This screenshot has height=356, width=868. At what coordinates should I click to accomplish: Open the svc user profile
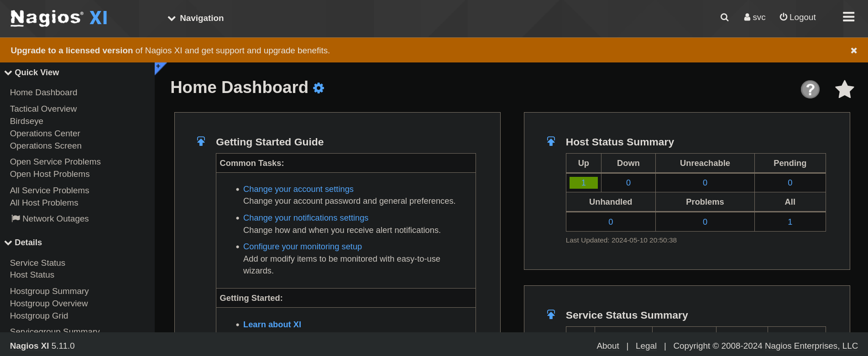pos(755,17)
